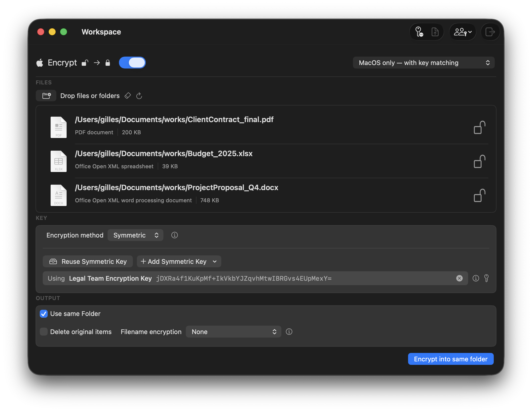The width and height of the screenshot is (532, 412).
Task: Open Filename encryption None dropdown
Action: (233, 332)
